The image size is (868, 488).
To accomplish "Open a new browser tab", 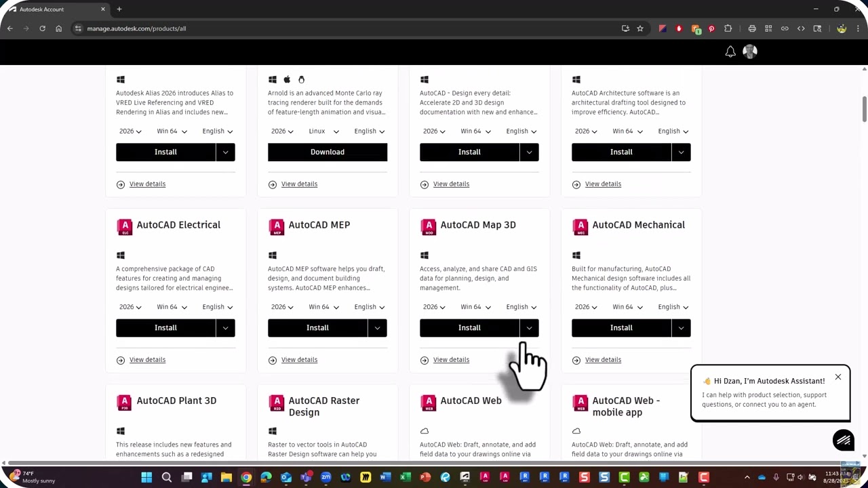I will pyautogui.click(x=119, y=9).
